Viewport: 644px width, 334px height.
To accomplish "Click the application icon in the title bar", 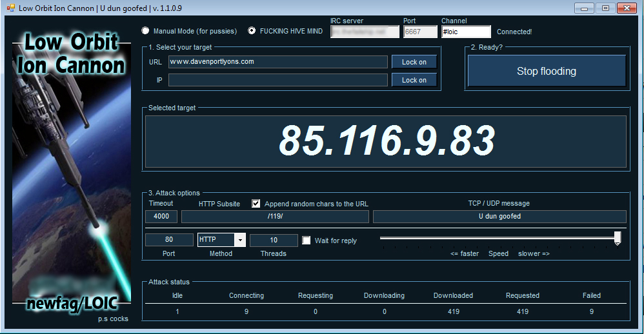I will click(9, 8).
